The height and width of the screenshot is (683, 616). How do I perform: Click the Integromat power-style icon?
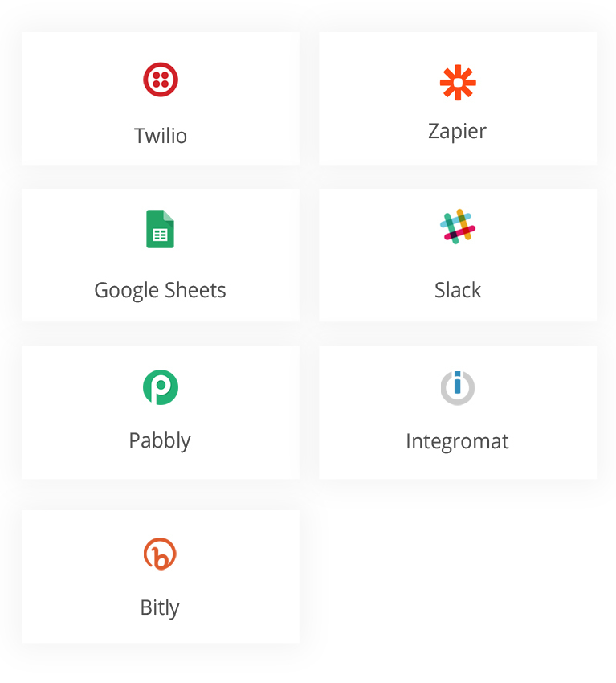pyautogui.click(x=458, y=387)
